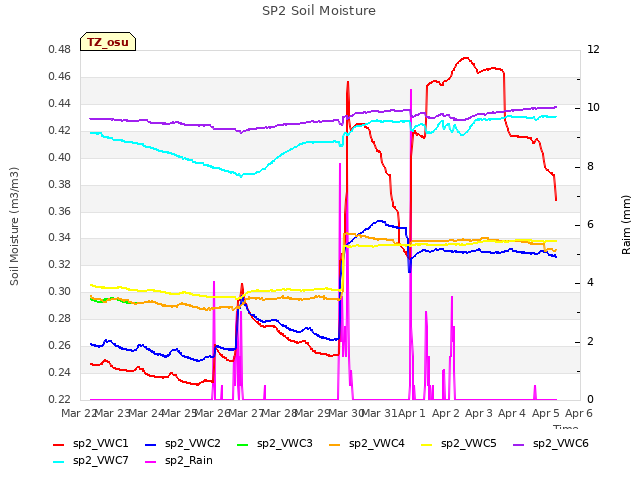
Task: Click the orange sp2_VWC4 legend color marker
Action: pos(335,444)
